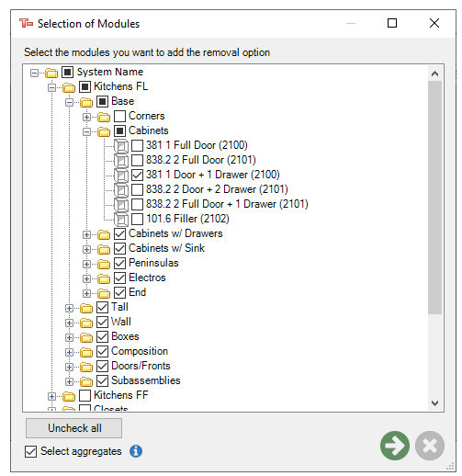Click the gray X cancel button

(430, 446)
